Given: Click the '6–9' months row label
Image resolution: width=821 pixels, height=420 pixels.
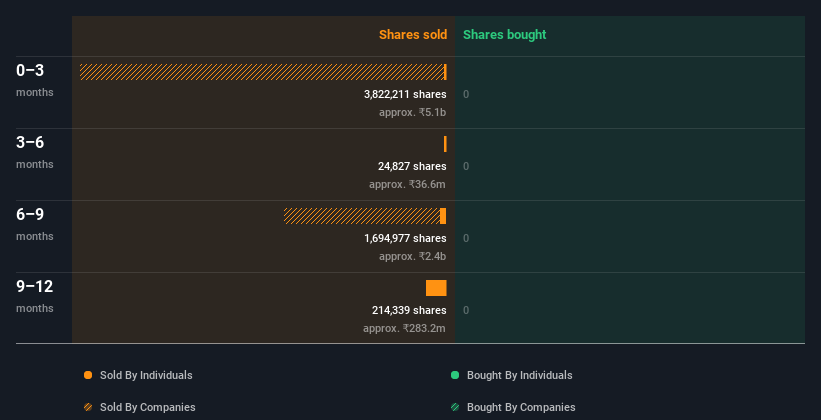Looking at the screenshot, I should pos(30,215).
